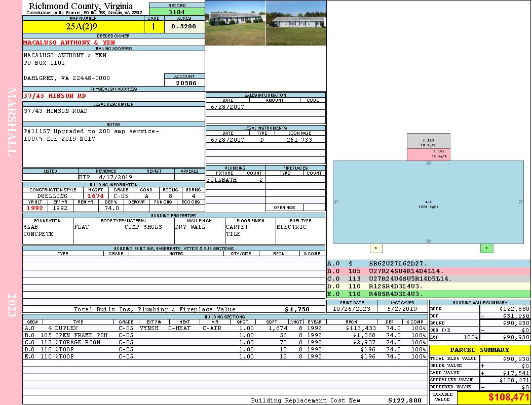This screenshot has width=532, height=405.
Task: Click the E.0 green sketch legend row
Action: click(x=428, y=294)
